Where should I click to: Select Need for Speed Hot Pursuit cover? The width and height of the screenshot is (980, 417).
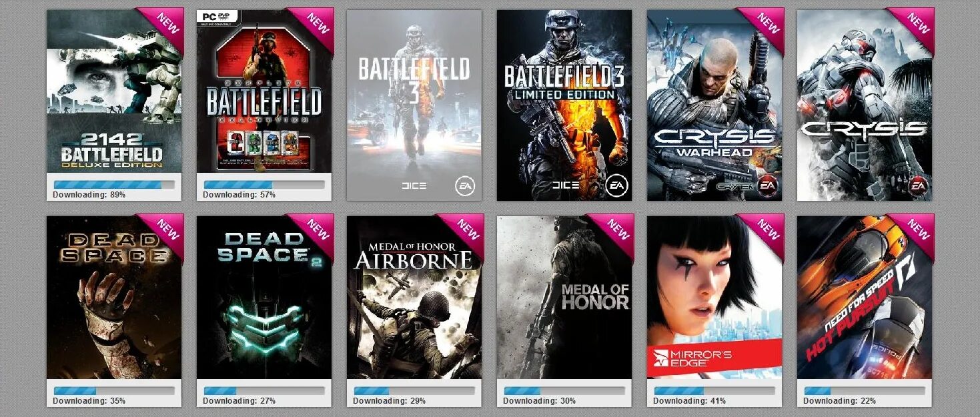pos(865,297)
